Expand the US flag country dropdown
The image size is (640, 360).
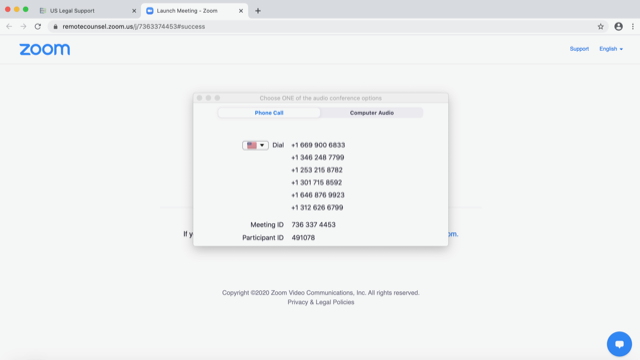255,145
